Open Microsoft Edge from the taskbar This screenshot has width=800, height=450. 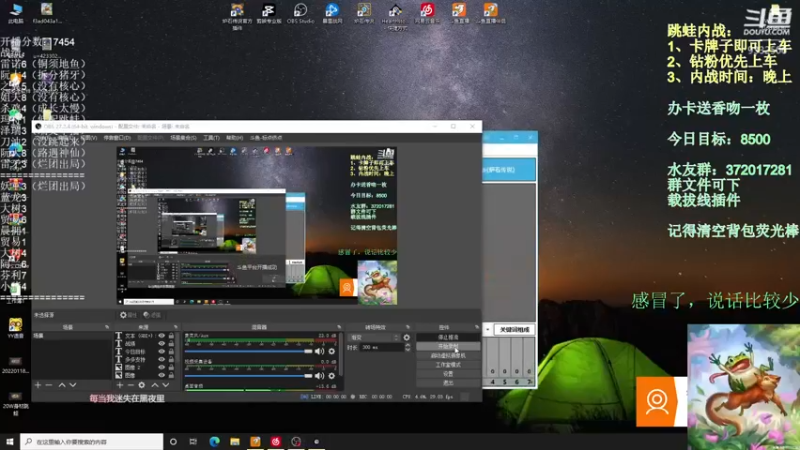(x=214, y=441)
